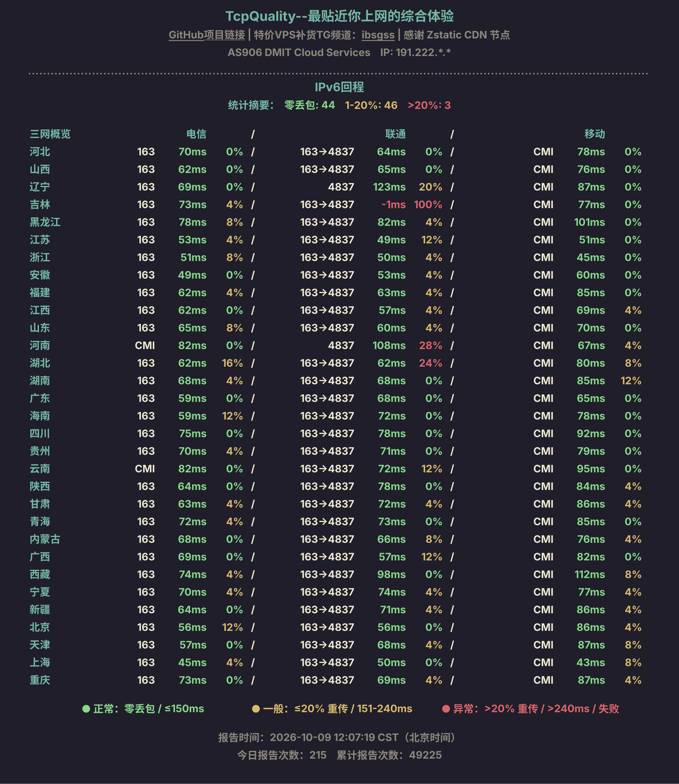Click the 移动 column header
679x784 pixels.
(x=594, y=134)
